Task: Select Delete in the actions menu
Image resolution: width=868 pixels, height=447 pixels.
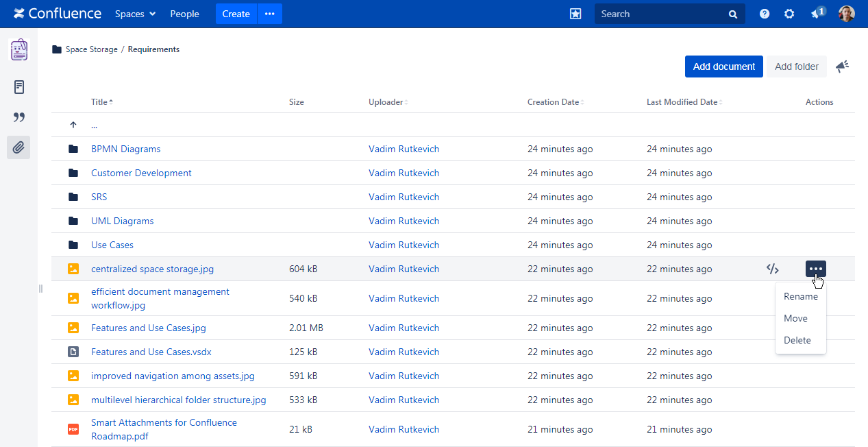Action: 797,340
